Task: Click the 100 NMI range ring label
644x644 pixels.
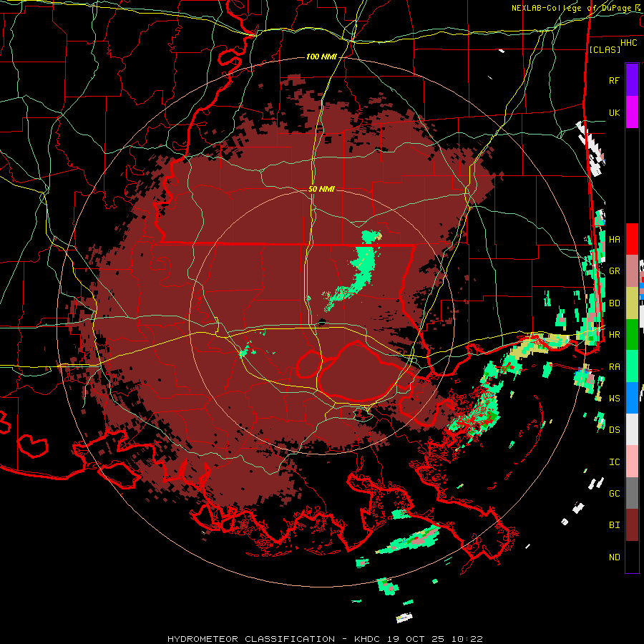Action: [x=321, y=57]
